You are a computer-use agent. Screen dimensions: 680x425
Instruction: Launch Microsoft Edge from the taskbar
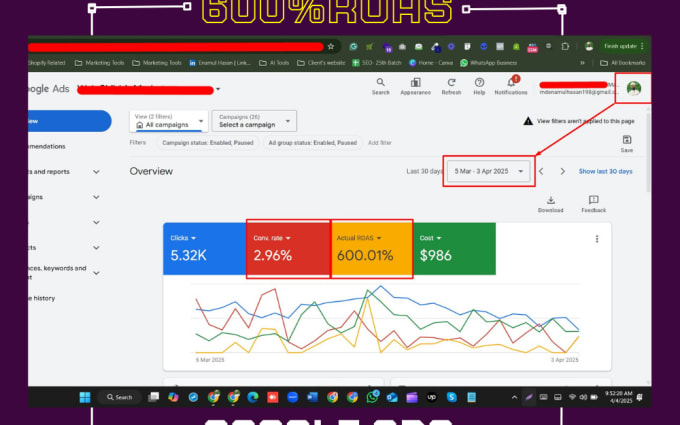coord(253,397)
